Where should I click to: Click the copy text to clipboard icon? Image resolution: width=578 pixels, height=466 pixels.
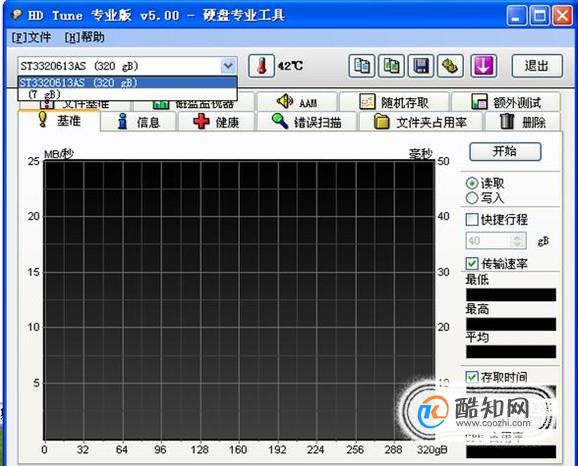coord(362,66)
